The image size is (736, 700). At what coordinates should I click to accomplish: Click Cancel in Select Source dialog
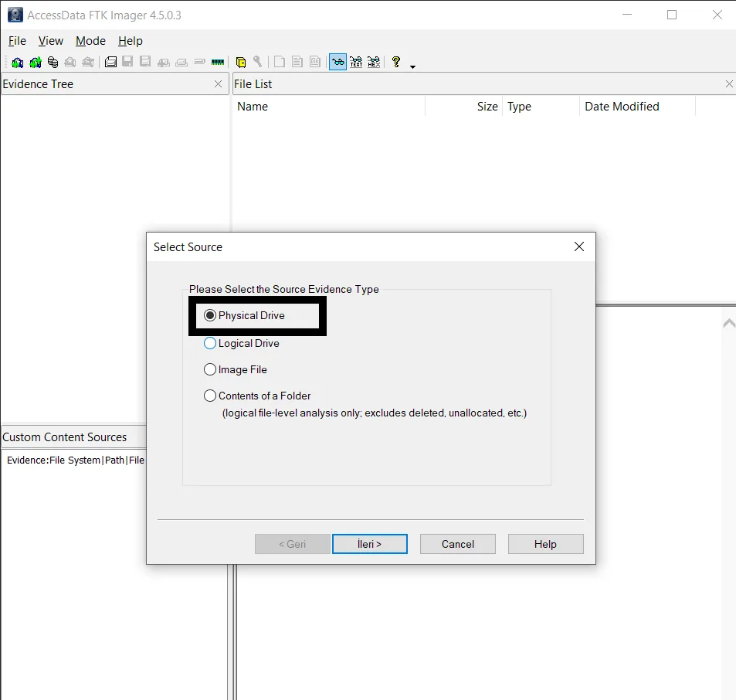(x=458, y=544)
